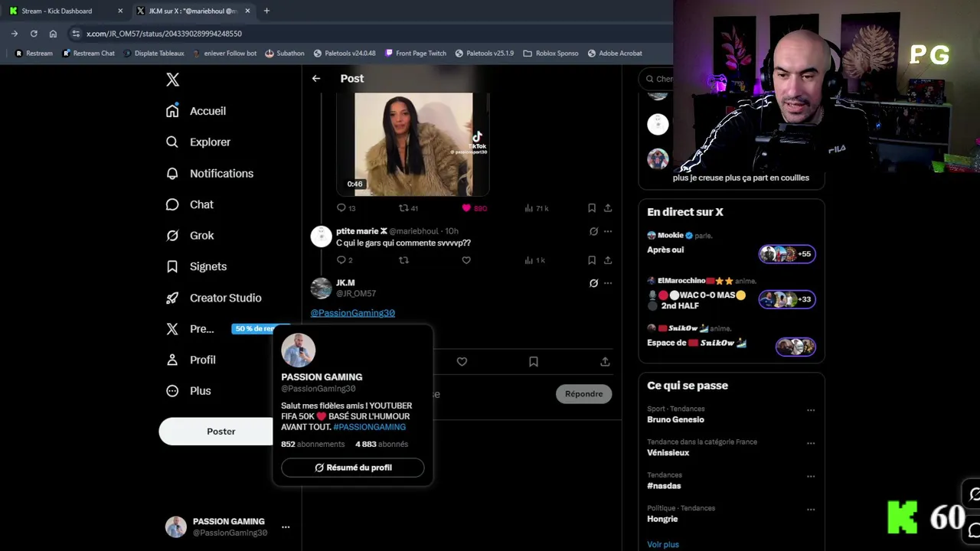This screenshot has height=551, width=980.
Task: View stats 1 k on ptite marie reply
Action: coord(534,260)
